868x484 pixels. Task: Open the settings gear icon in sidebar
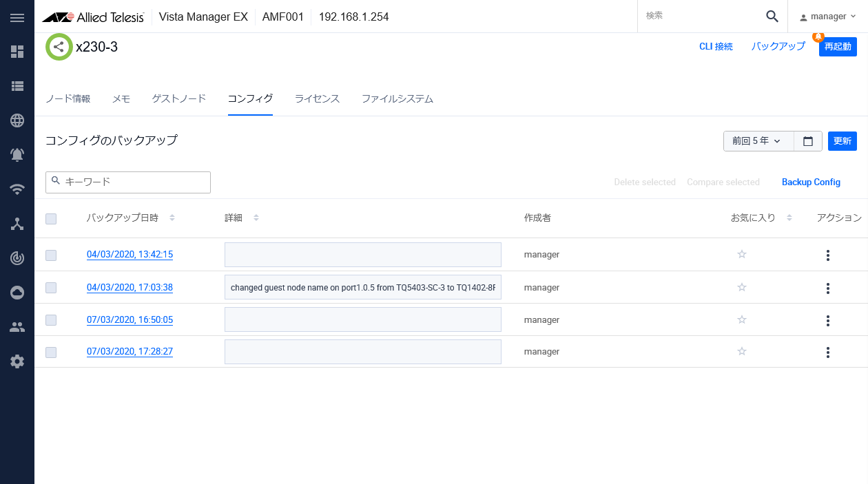coord(17,361)
